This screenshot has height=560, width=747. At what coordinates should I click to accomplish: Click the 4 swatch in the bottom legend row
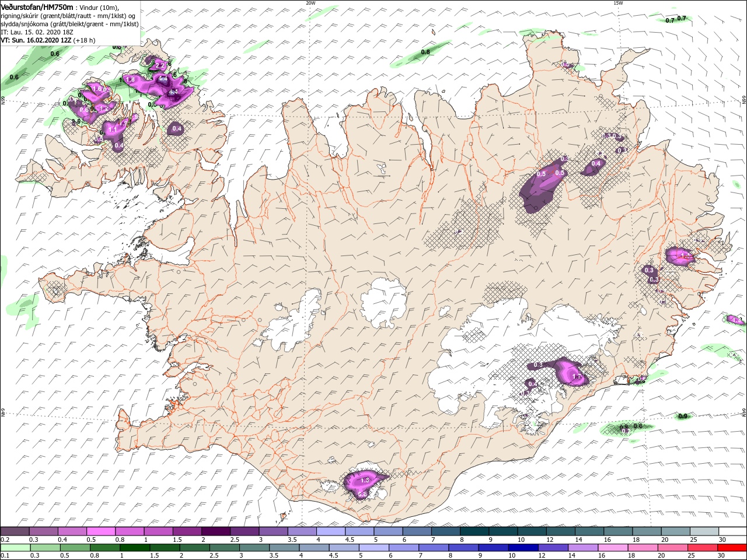pos(314,548)
